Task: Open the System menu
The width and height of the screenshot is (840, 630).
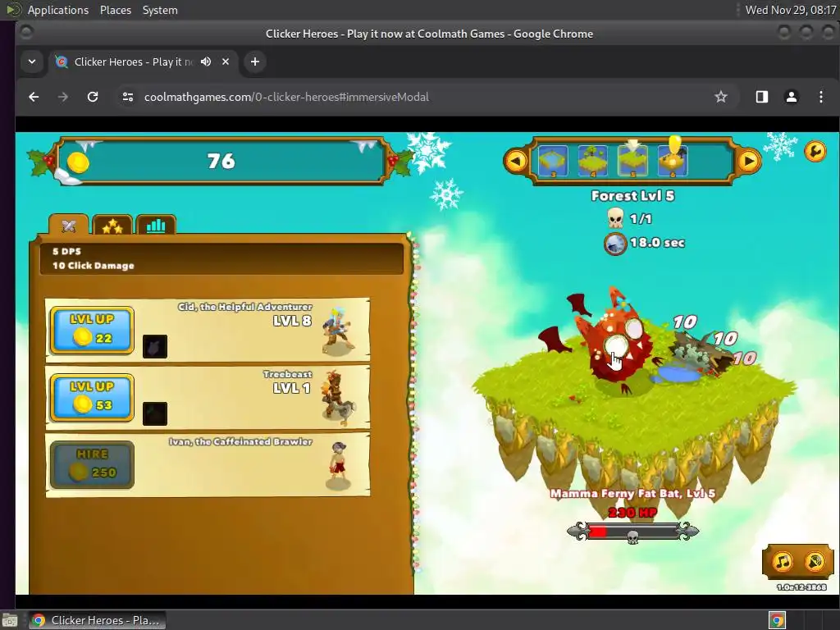Action: [x=160, y=10]
